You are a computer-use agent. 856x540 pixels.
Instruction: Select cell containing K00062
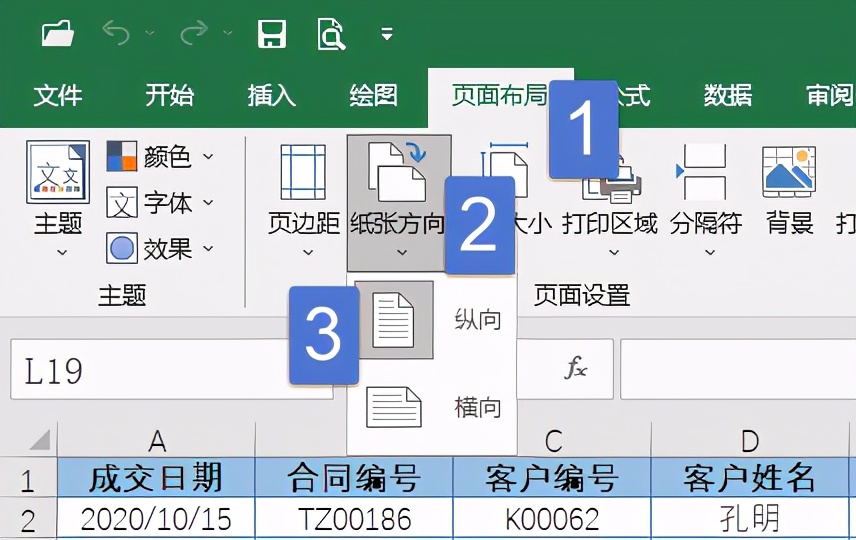(x=552, y=519)
